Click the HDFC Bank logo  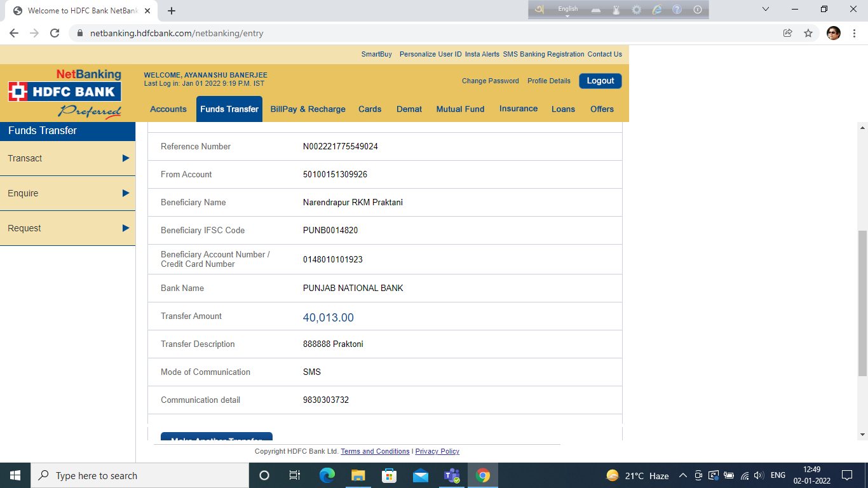pyautogui.click(x=64, y=91)
